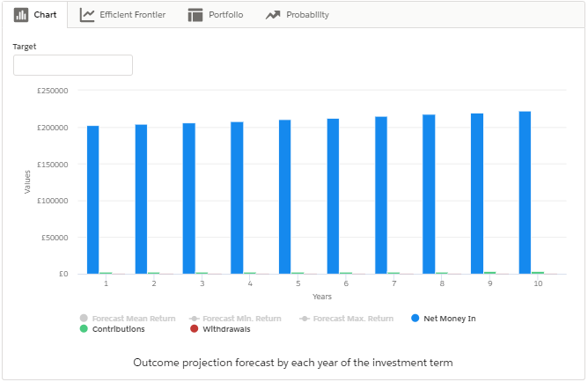Click the blue Net Money In legend dot

pyautogui.click(x=415, y=318)
